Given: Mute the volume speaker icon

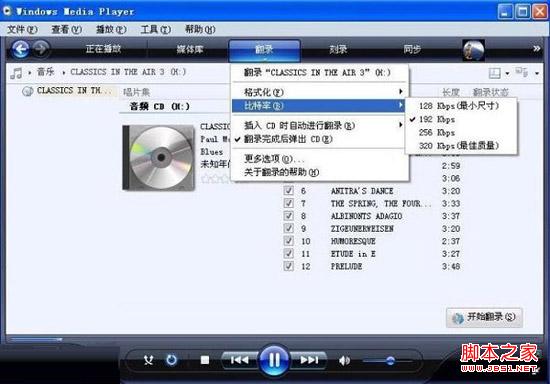Looking at the screenshot, I should 344,360.
